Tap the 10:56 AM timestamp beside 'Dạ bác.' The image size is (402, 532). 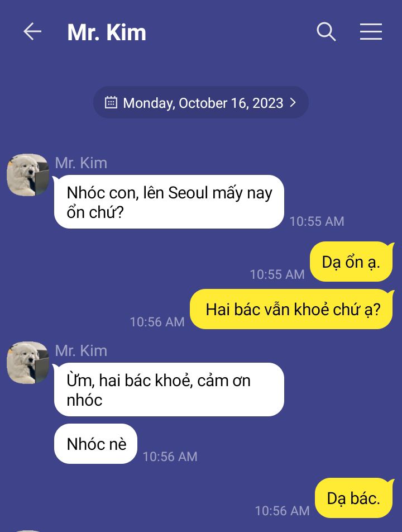pyautogui.click(x=283, y=511)
